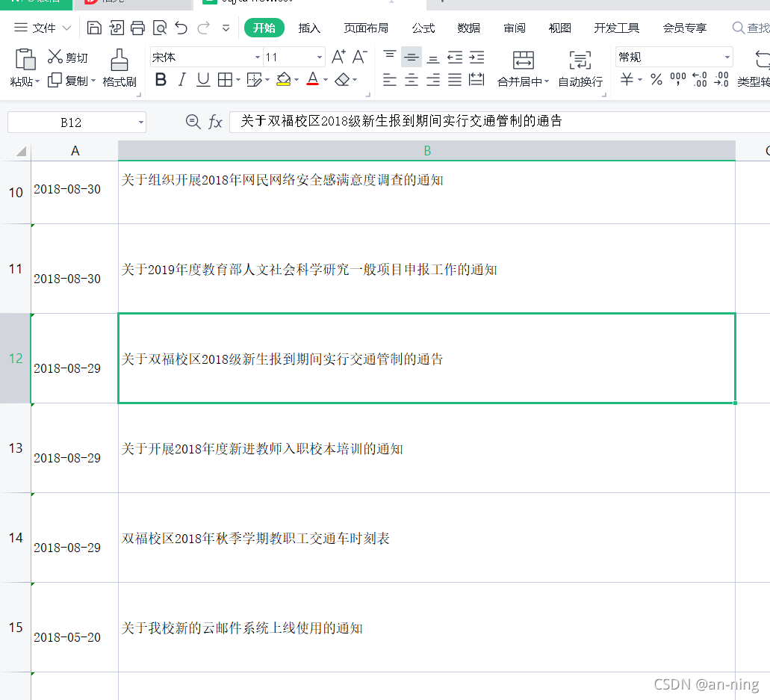This screenshot has height=700, width=770.
Task: Open the number format dropdown 常规
Action: [x=727, y=58]
